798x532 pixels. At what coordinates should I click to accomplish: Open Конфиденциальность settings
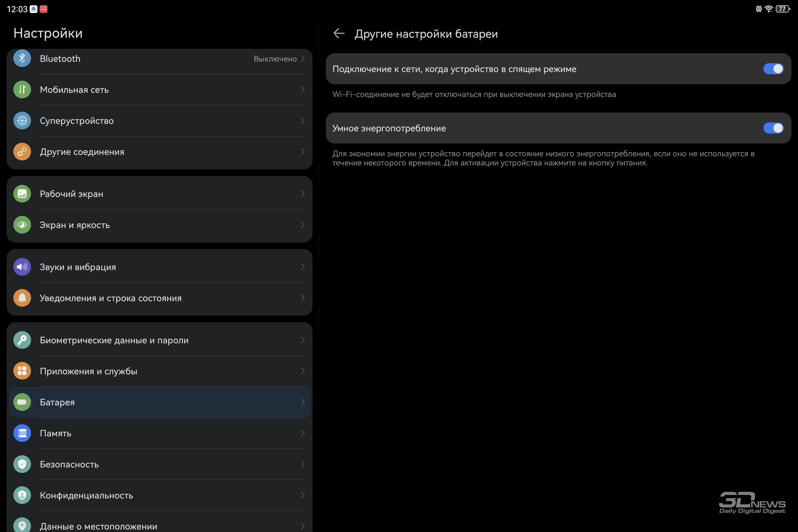point(160,495)
